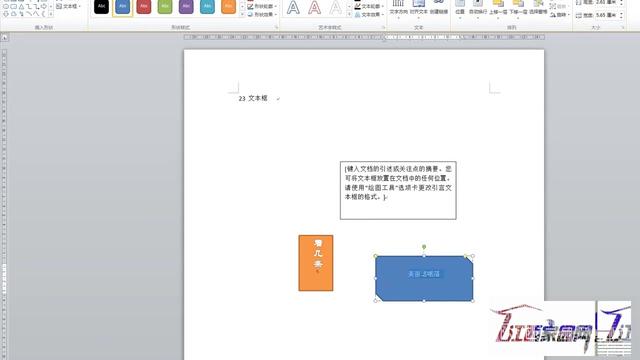Choose the first WordArt outlined A style

click(x=293, y=7)
